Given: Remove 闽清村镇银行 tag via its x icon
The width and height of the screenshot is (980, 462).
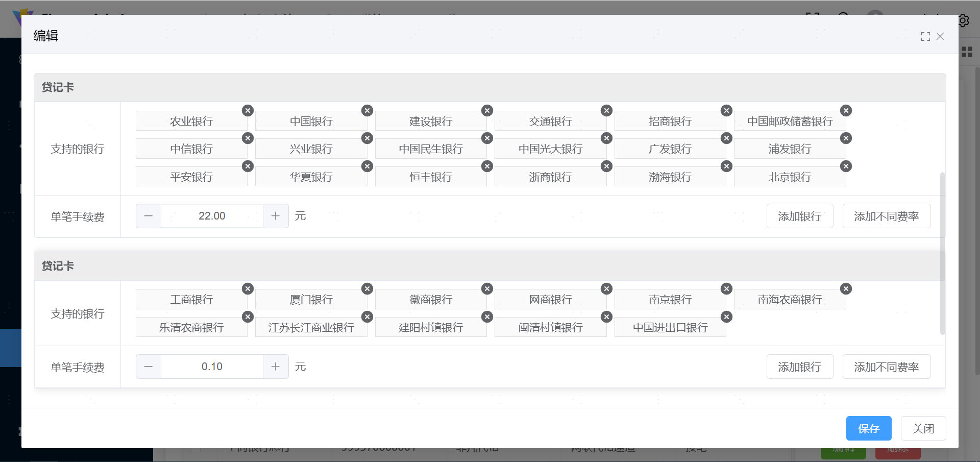Looking at the screenshot, I should pos(606,317).
